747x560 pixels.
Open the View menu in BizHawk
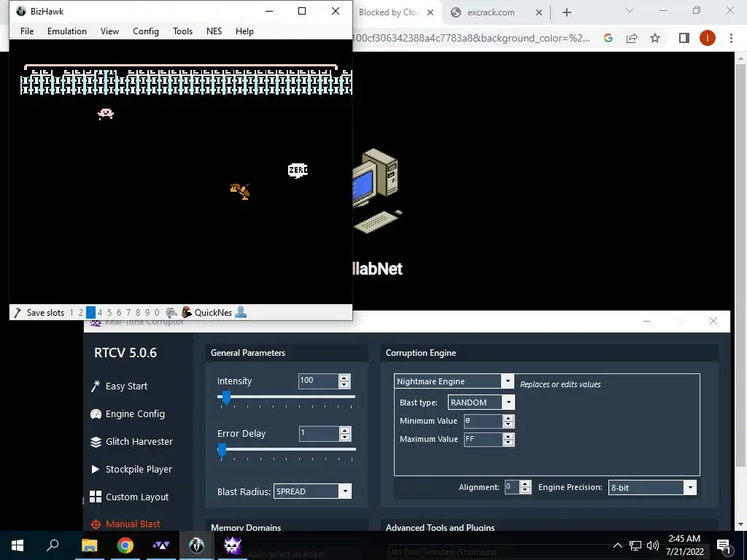[x=109, y=31]
